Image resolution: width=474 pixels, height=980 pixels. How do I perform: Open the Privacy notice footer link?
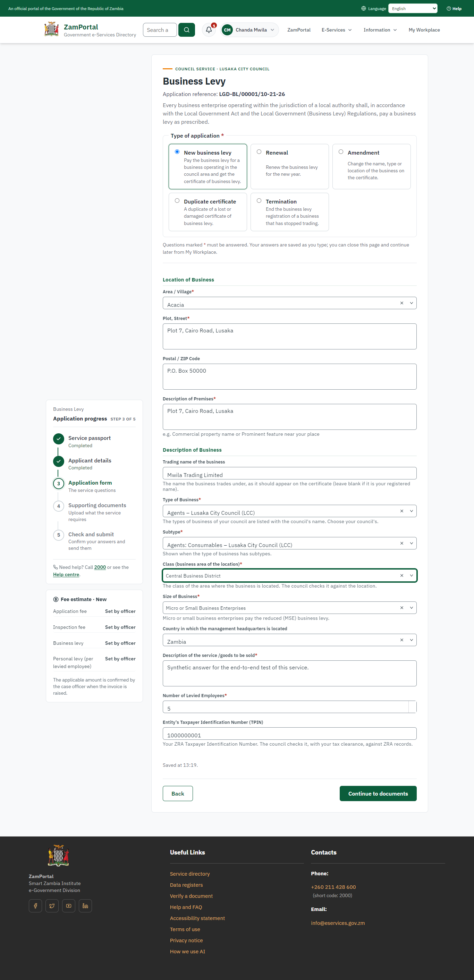coord(186,940)
